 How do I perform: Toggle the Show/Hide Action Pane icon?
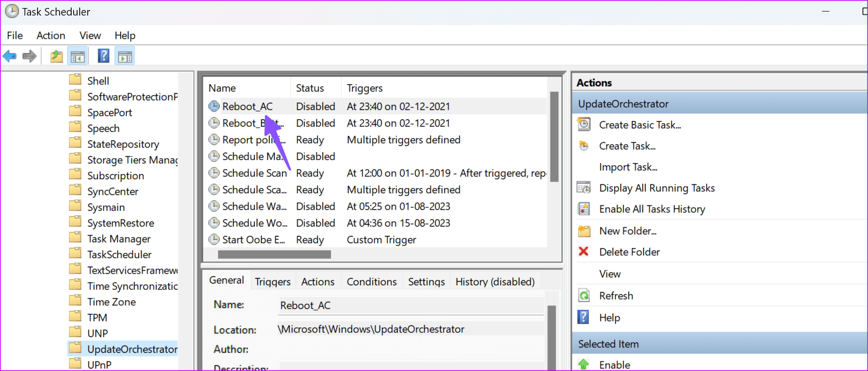click(x=125, y=57)
